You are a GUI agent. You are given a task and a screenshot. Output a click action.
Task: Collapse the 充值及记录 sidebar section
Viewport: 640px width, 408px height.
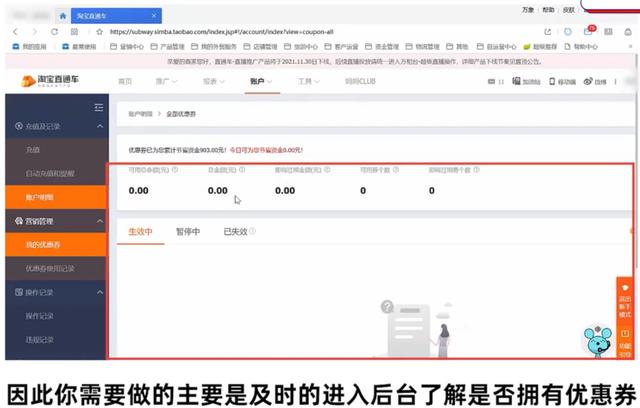tap(100, 127)
